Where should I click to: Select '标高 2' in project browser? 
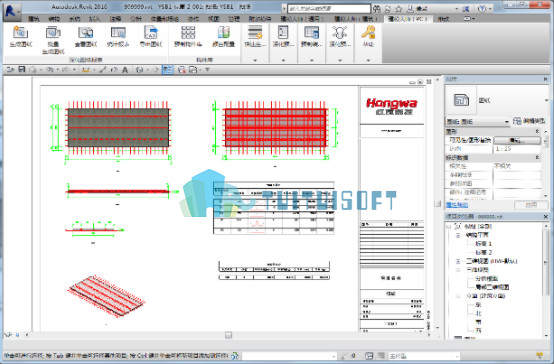click(483, 252)
